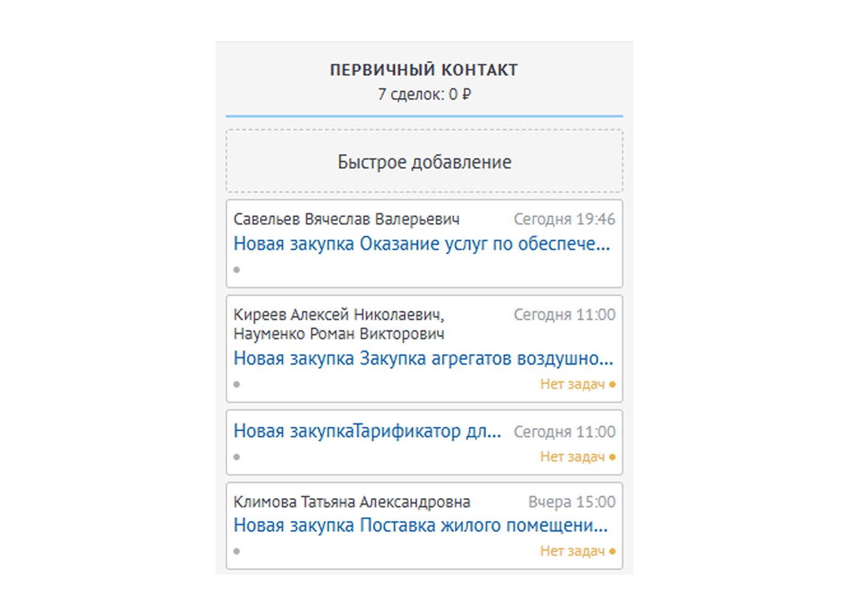
Task: Click Нет задач in the Киреев card
Action: tap(572, 384)
